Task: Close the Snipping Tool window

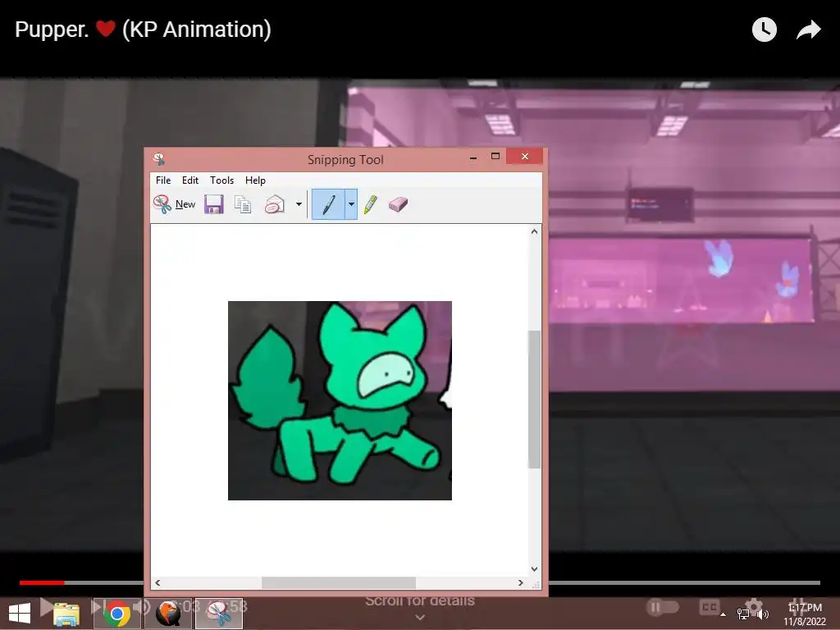Action: click(525, 157)
